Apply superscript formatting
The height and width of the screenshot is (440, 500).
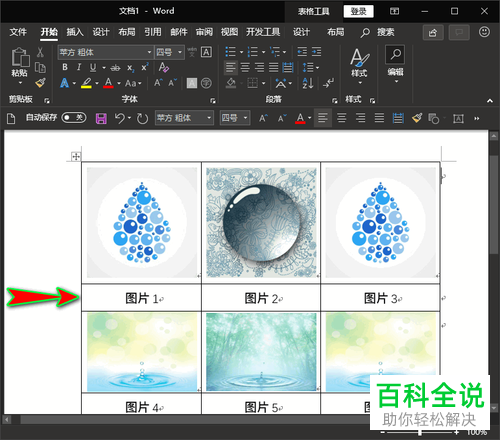click(x=145, y=67)
